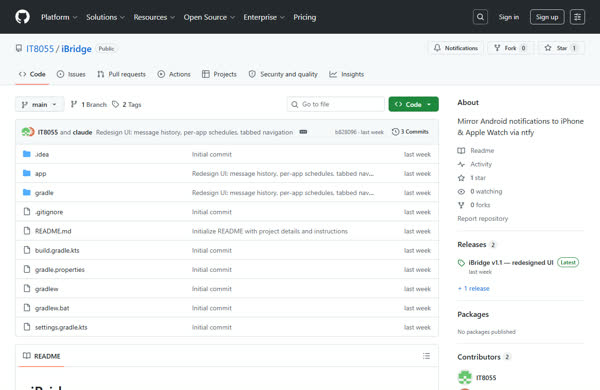Open the build.gradle.kts file
Viewport: 600px width, 390px height.
[57, 250]
